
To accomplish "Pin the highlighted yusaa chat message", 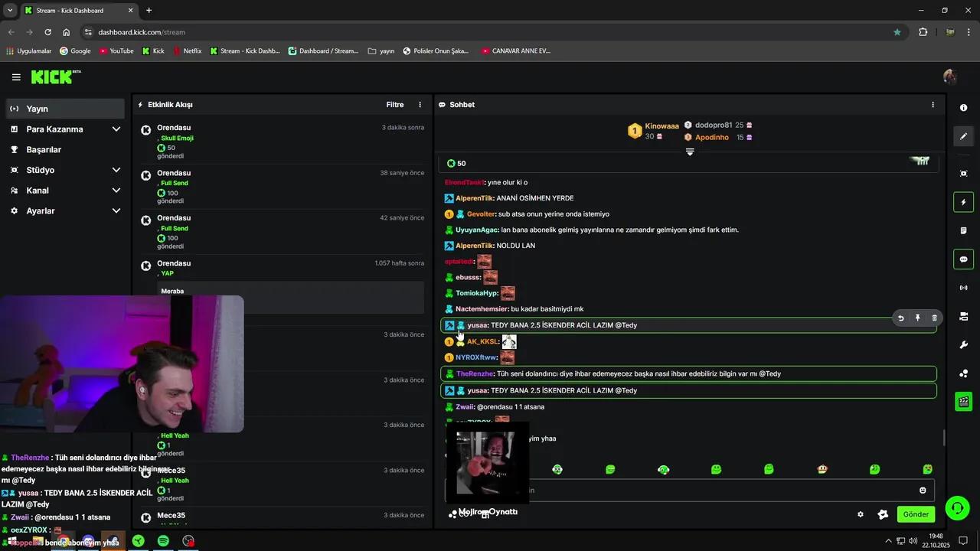I will tap(917, 318).
